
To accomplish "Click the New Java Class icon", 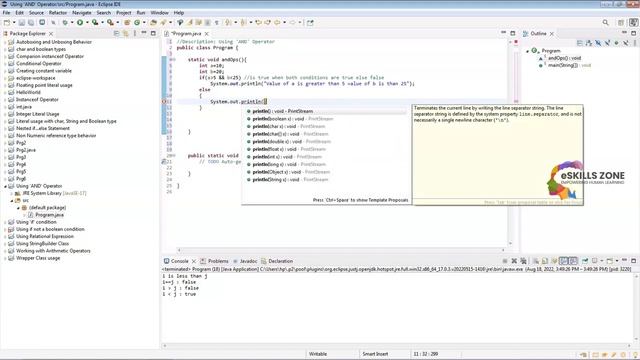I will tap(137, 23).
